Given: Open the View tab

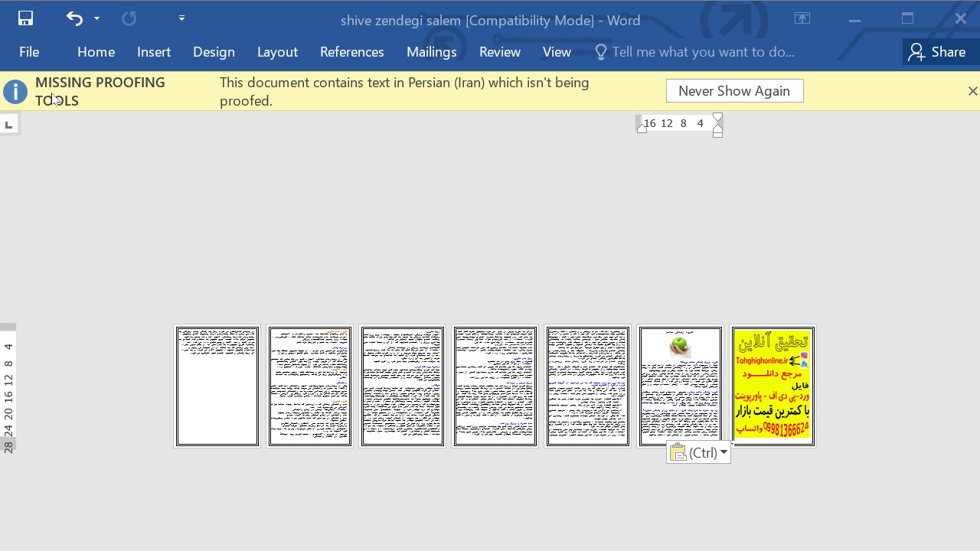Looking at the screenshot, I should pyautogui.click(x=557, y=52).
